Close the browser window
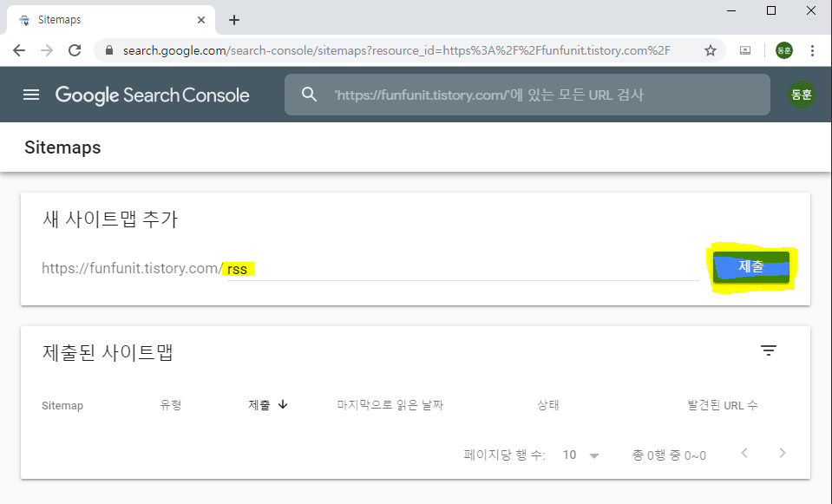This screenshot has width=832, height=504. [811, 10]
